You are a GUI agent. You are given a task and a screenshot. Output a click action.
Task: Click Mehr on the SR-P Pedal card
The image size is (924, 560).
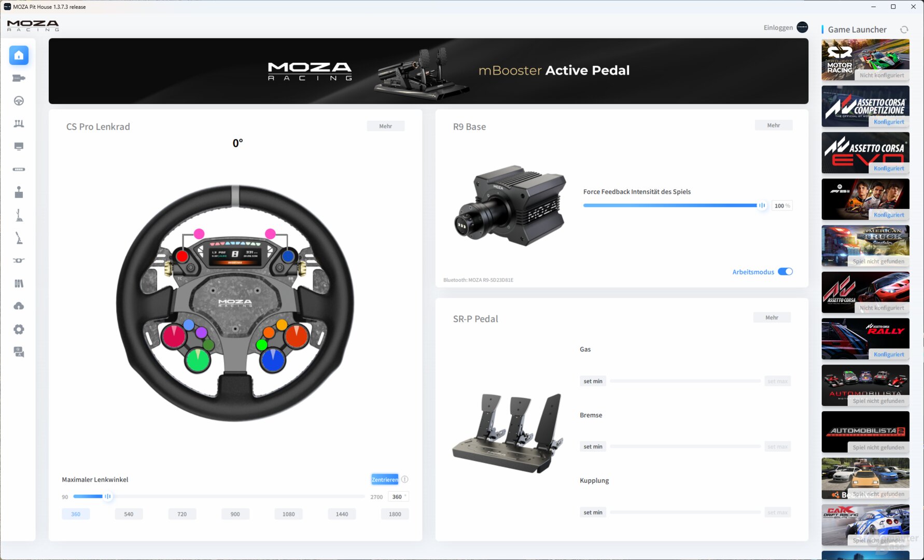tap(772, 317)
